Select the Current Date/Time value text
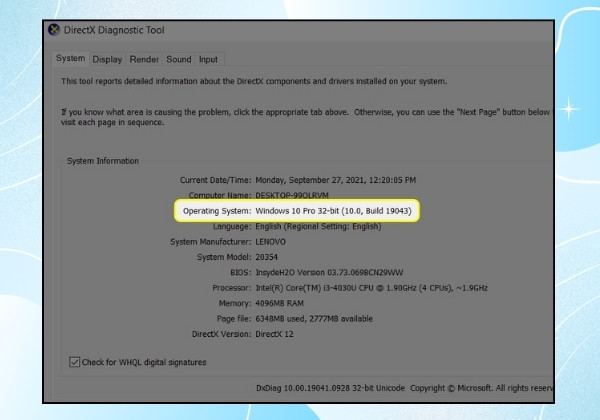The width and height of the screenshot is (600, 420). pos(336,180)
